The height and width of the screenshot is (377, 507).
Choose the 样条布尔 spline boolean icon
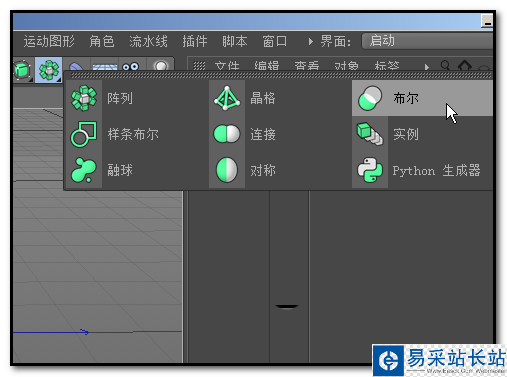[x=84, y=134]
